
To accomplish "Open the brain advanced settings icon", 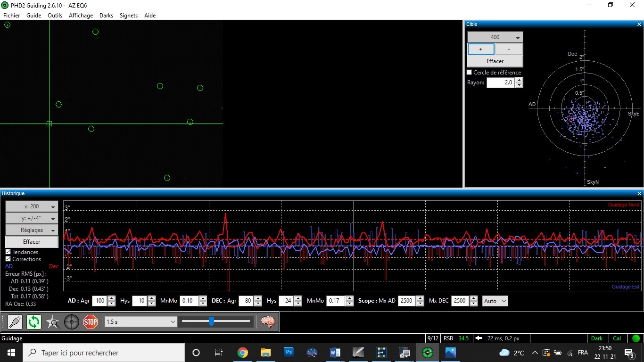I will [x=268, y=322].
